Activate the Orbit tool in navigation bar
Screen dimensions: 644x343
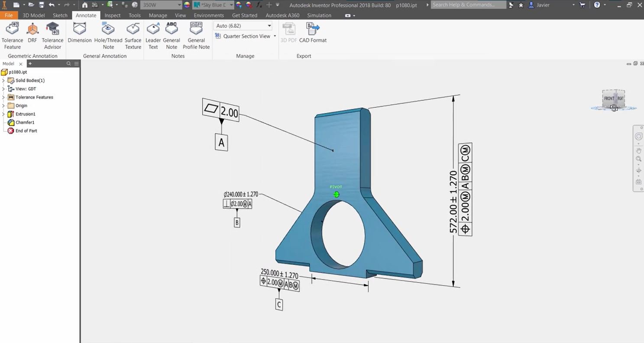tap(638, 171)
